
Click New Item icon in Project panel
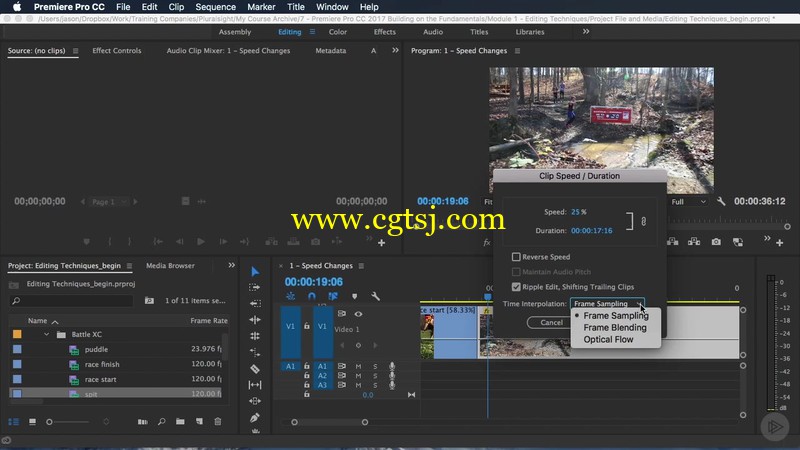pos(199,421)
